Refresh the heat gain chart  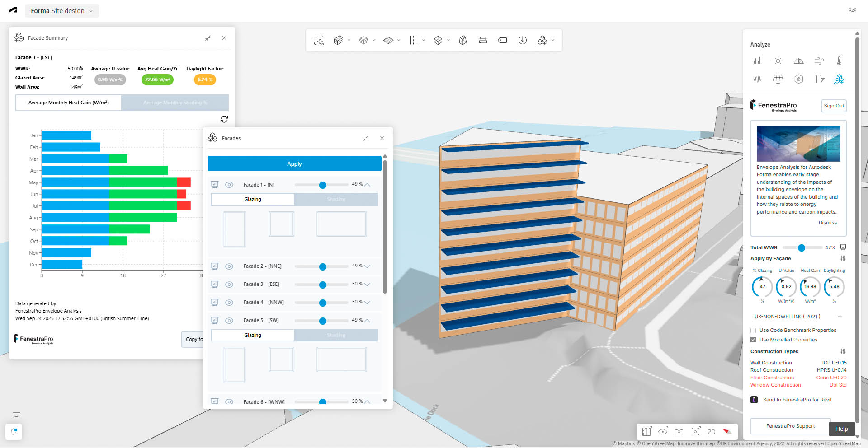(x=224, y=119)
